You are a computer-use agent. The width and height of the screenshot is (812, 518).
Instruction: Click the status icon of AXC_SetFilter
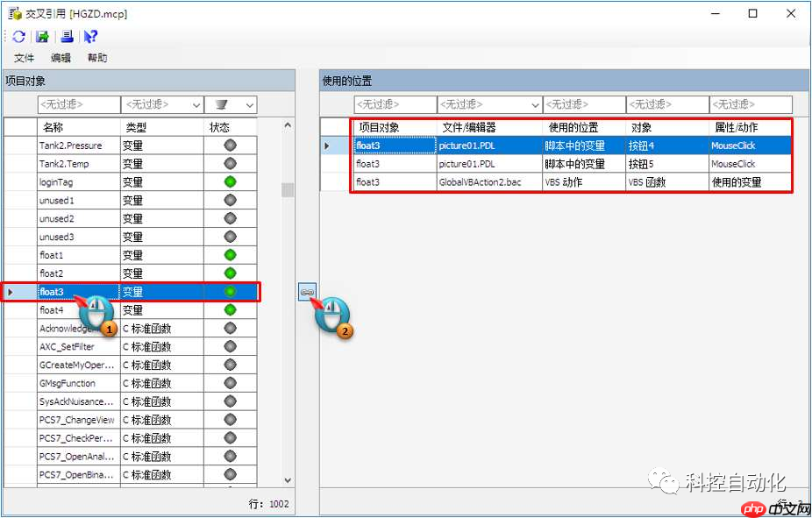tap(230, 346)
